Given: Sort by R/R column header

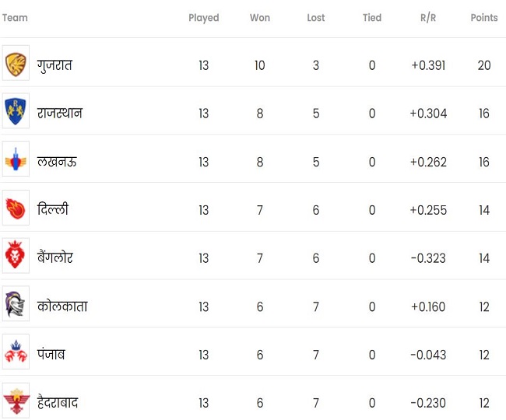Looking at the screenshot, I should click(x=428, y=17).
